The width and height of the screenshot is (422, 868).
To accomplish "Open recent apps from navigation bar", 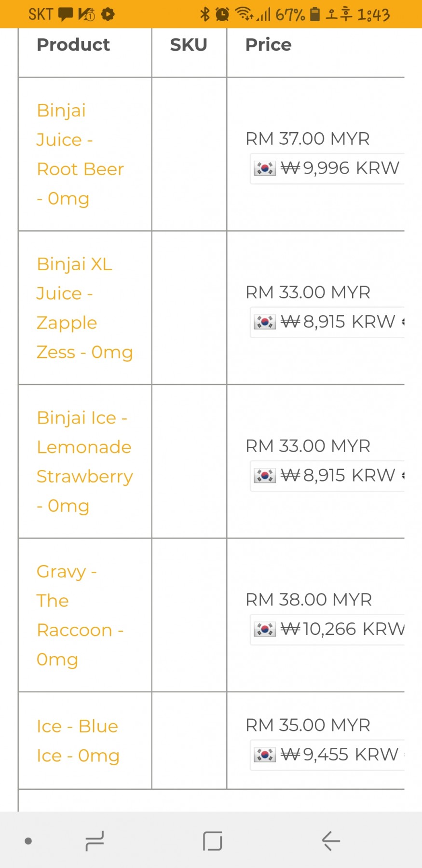I will click(x=95, y=841).
